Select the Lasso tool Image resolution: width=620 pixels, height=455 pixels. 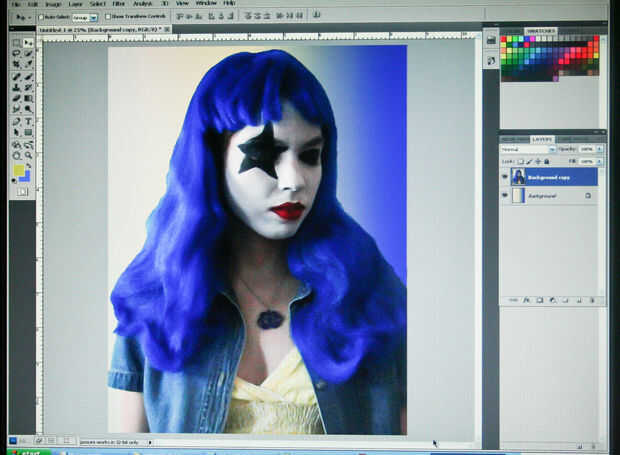pos(17,53)
